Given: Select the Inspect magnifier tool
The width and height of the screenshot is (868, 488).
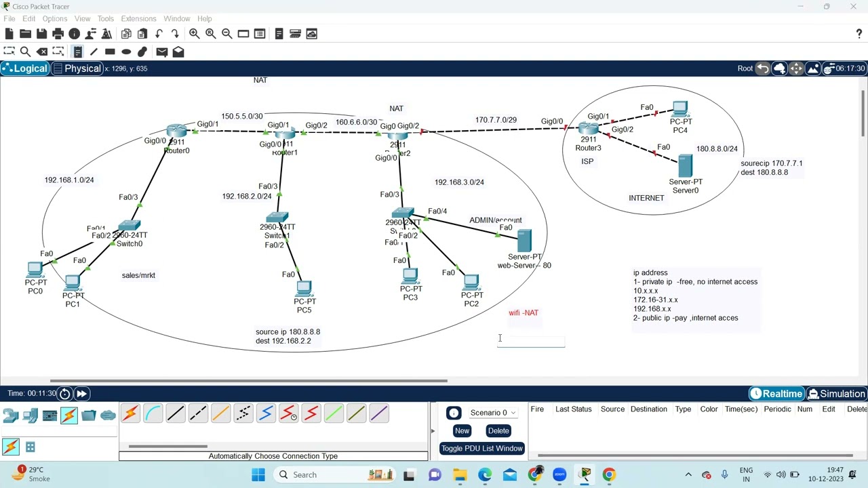Looking at the screenshot, I should (x=25, y=52).
